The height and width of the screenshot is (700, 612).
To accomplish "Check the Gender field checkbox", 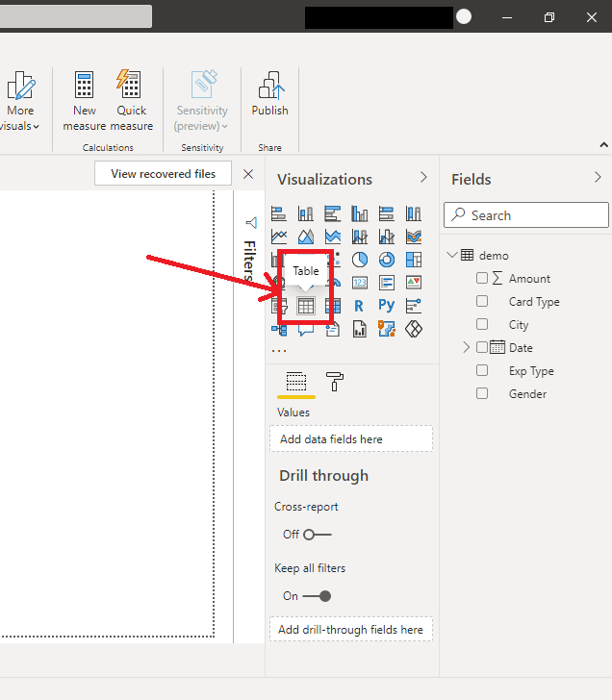I will pyautogui.click(x=481, y=393).
